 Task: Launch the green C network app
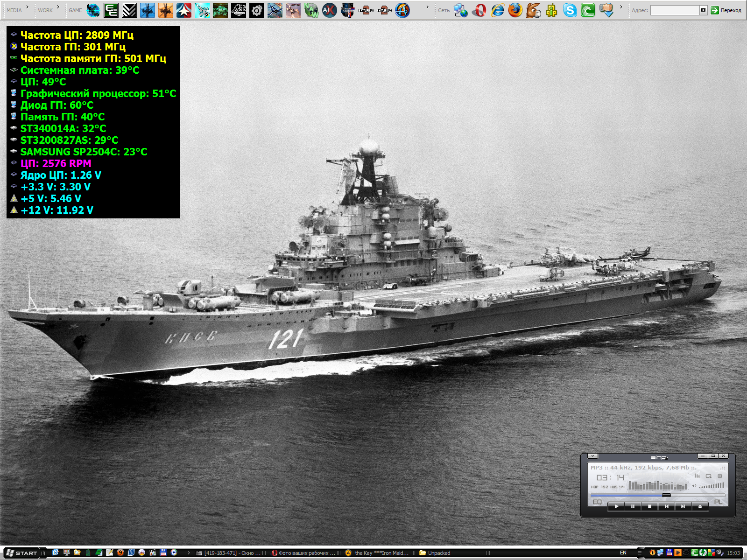coord(588,10)
